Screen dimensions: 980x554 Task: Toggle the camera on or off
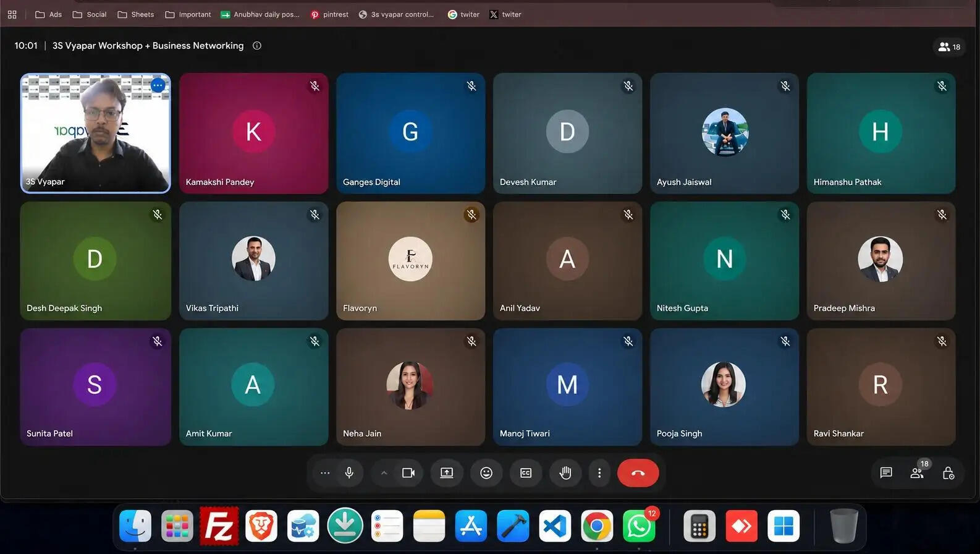[408, 473]
